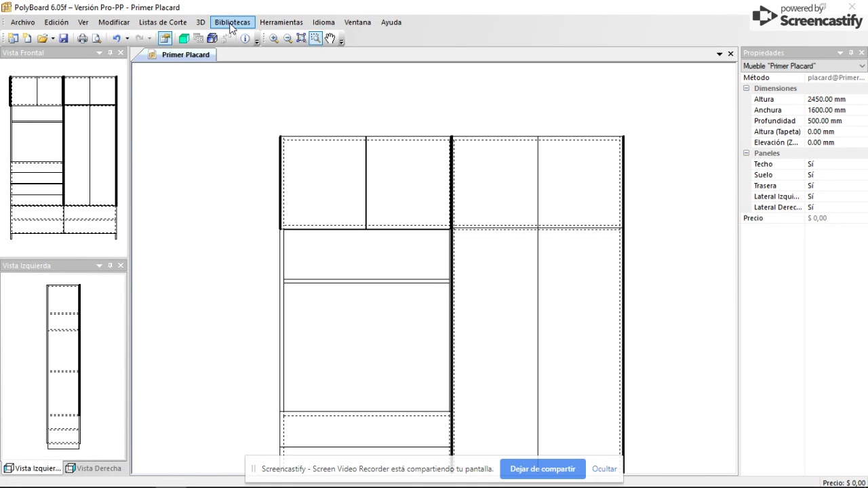Open the Vista Izquierda panel dropdown arrow
This screenshot has height=488, width=868.
[99, 266]
